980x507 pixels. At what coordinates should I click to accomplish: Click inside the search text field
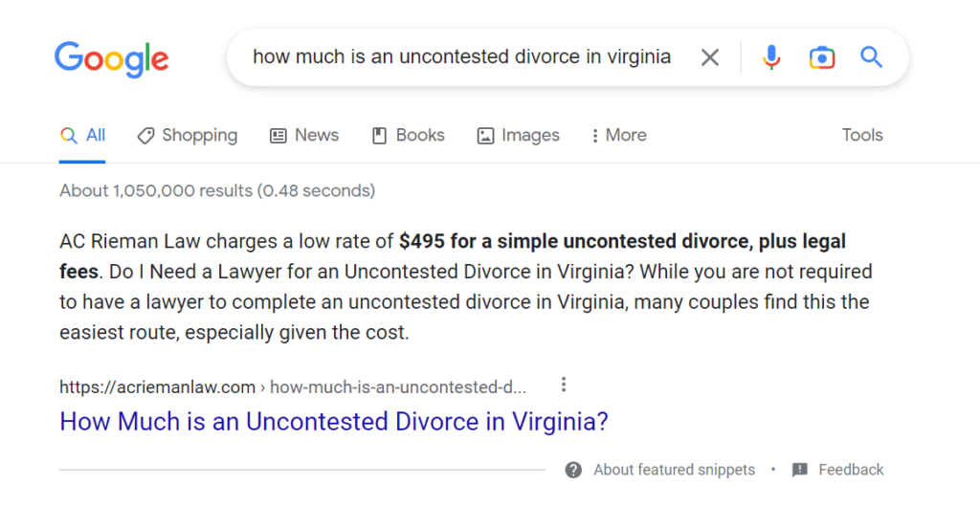[x=462, y=56]
